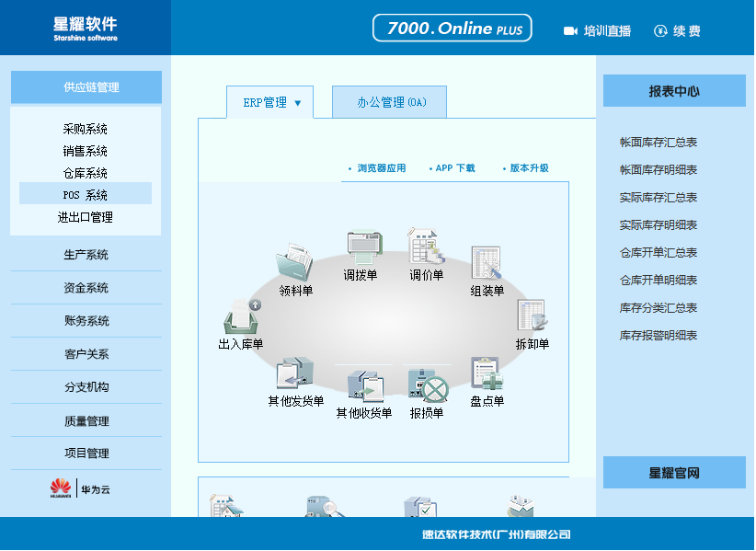Open the 组装单 icon
Screen dimensions: 756x551
pyautogui.click(x=486, y=263)
